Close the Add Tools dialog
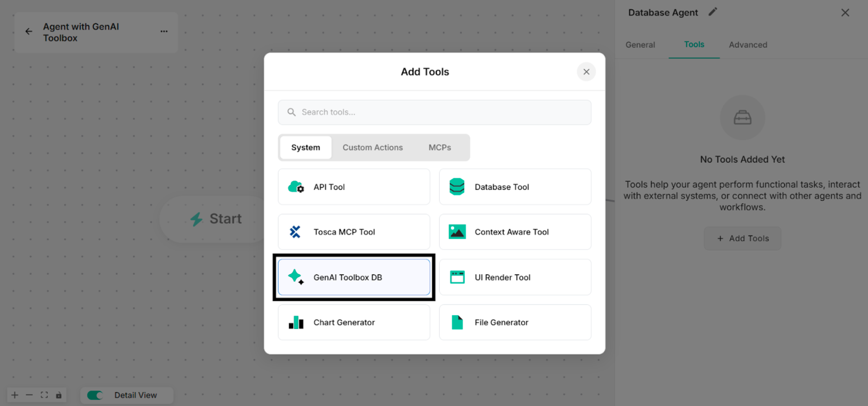 point(586,72)
